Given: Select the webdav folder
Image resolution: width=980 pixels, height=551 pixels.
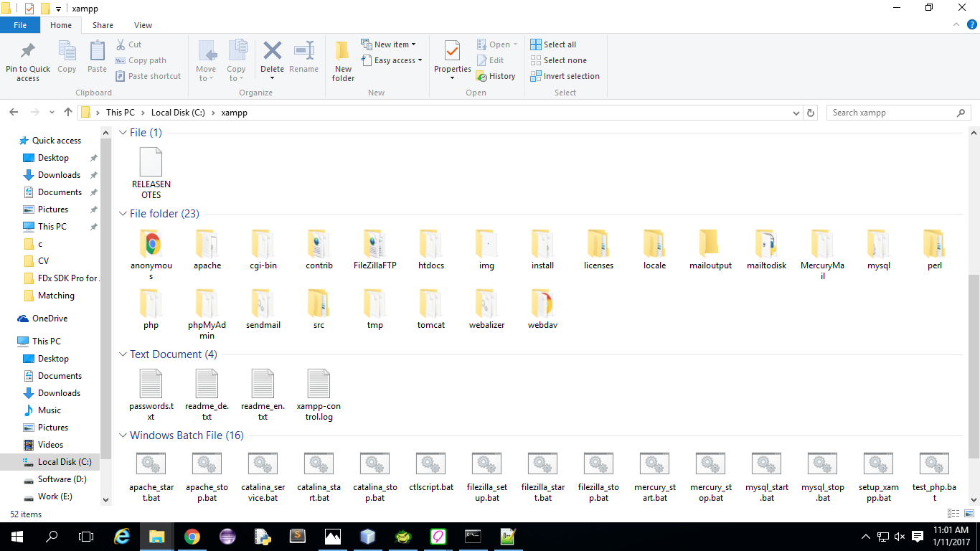Looking at the screenshot, I should pyautogui.click(x=543, y=310).
